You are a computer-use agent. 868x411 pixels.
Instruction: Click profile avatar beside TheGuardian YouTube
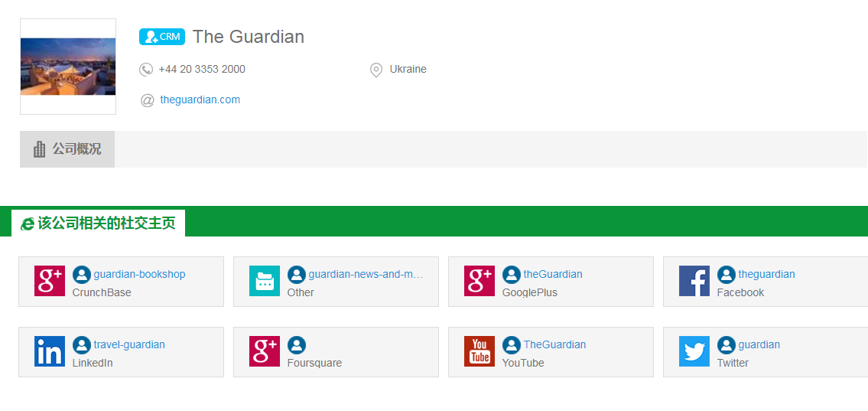[512, 345]
